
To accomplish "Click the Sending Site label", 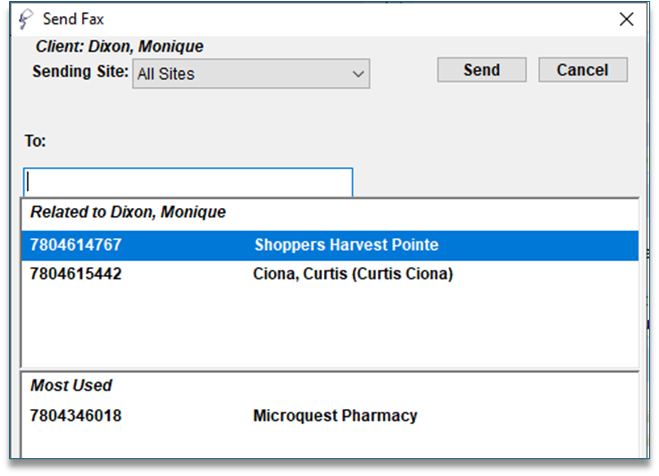I will 80,72.
